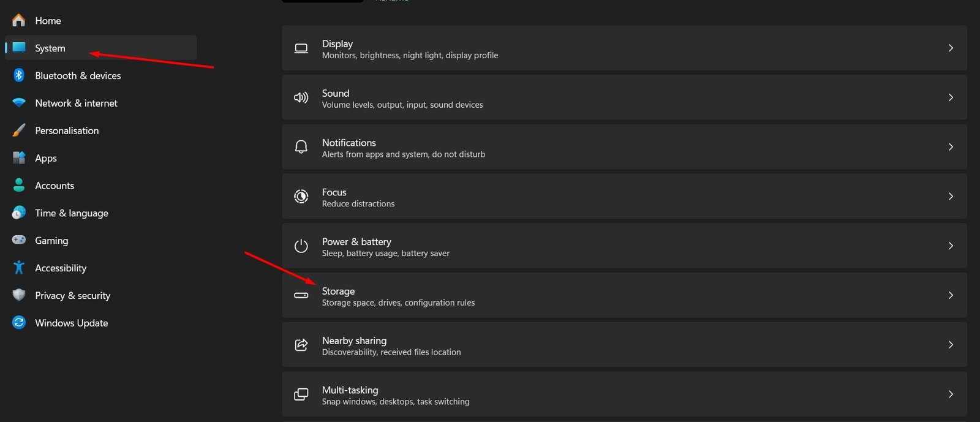
Task: Click the Storage drive icon
Action: [301, 295]
